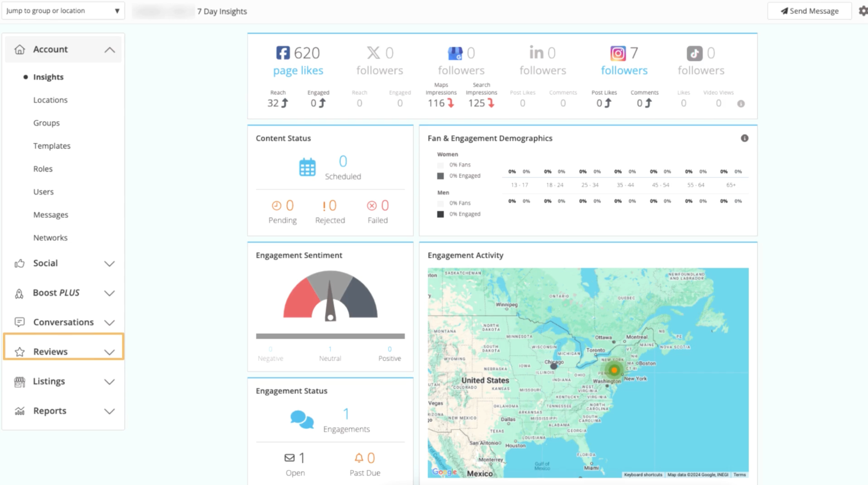Click the Conversations chat icon

click(x=20, y=322)
